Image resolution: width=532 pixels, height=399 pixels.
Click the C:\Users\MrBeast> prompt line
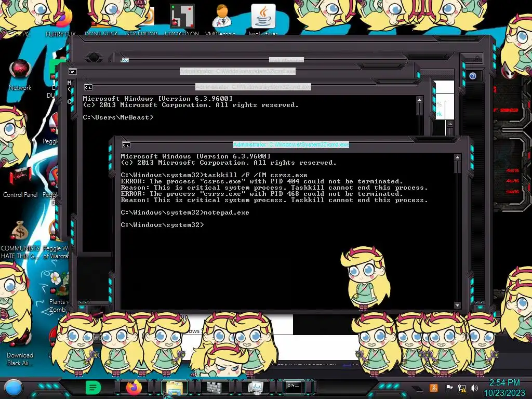click(118, 117)
